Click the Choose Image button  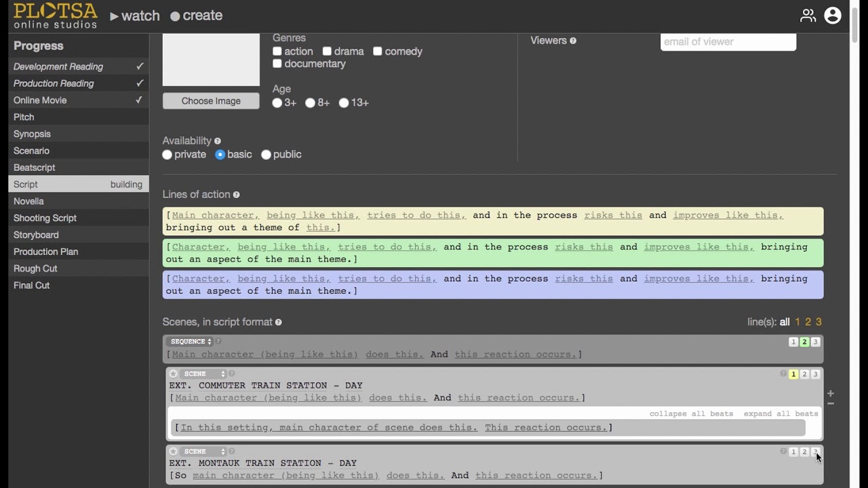click(211, 101)
